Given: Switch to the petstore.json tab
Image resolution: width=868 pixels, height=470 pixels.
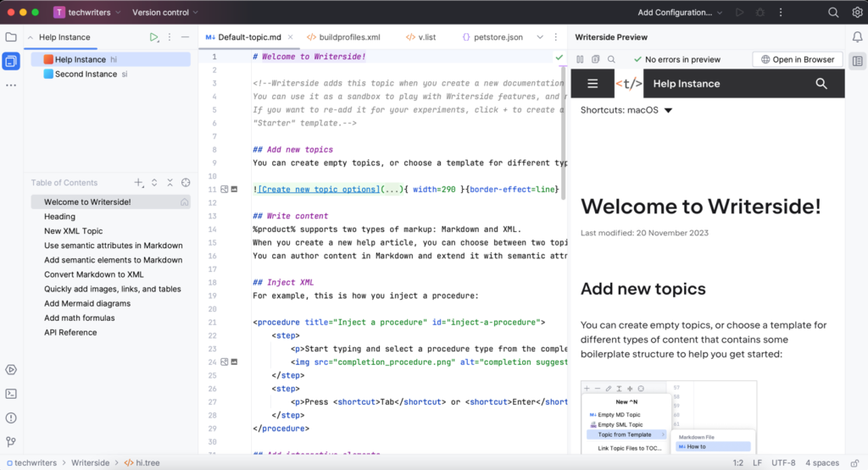Looking at the screenshot, I should tap(492, 37).
